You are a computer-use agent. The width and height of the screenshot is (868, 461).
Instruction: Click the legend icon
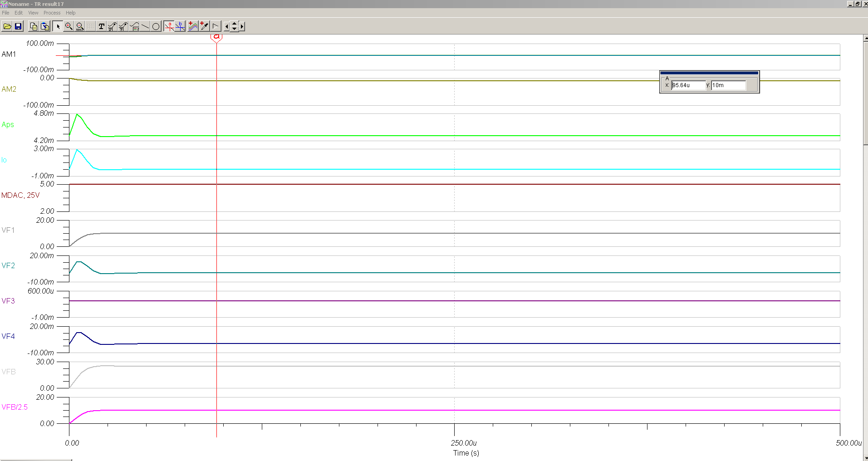pyautogui.click(x=134, y=26)
